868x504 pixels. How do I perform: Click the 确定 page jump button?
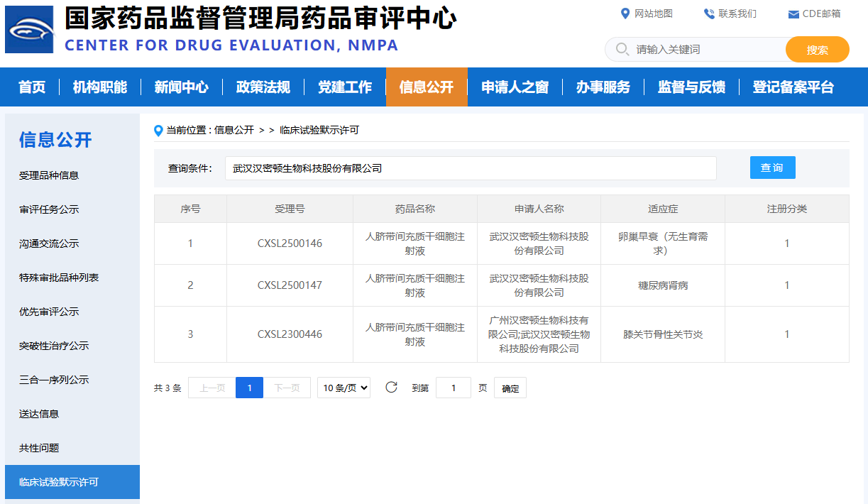click(x=510, y=388)
